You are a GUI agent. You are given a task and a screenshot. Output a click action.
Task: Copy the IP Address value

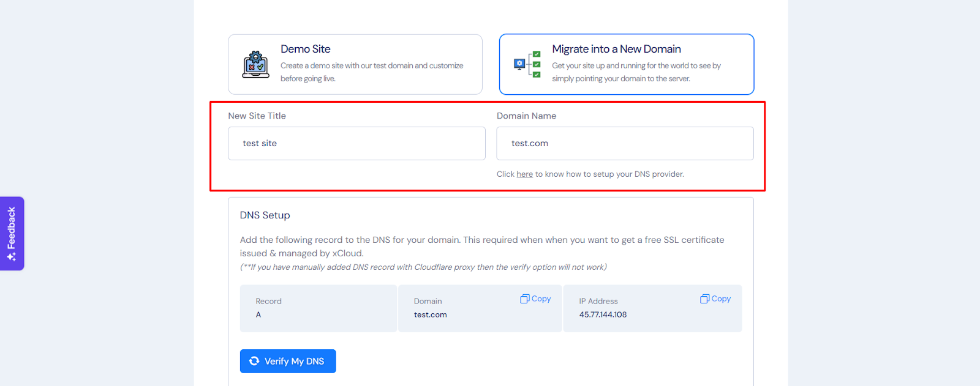click(715, 299)
